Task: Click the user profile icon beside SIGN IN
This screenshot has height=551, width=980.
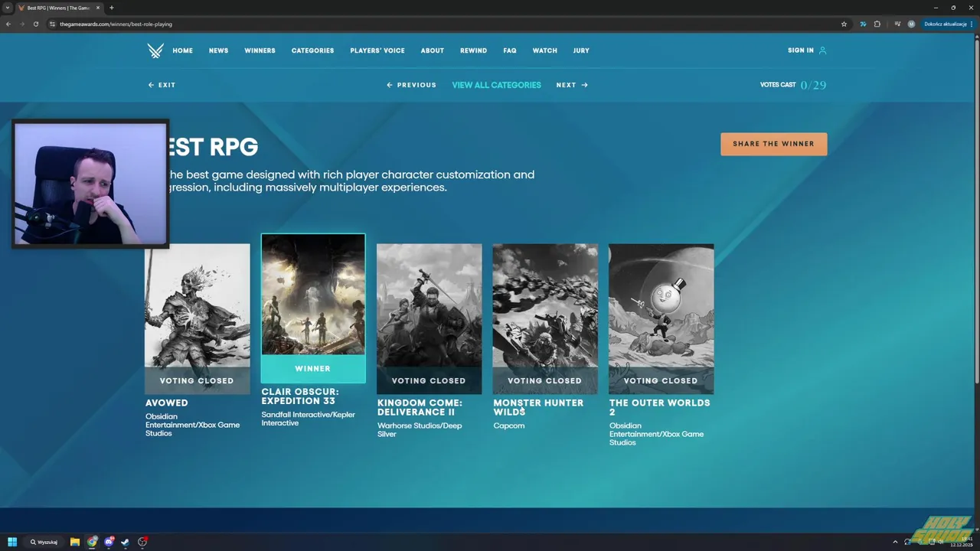Action: 822,51
